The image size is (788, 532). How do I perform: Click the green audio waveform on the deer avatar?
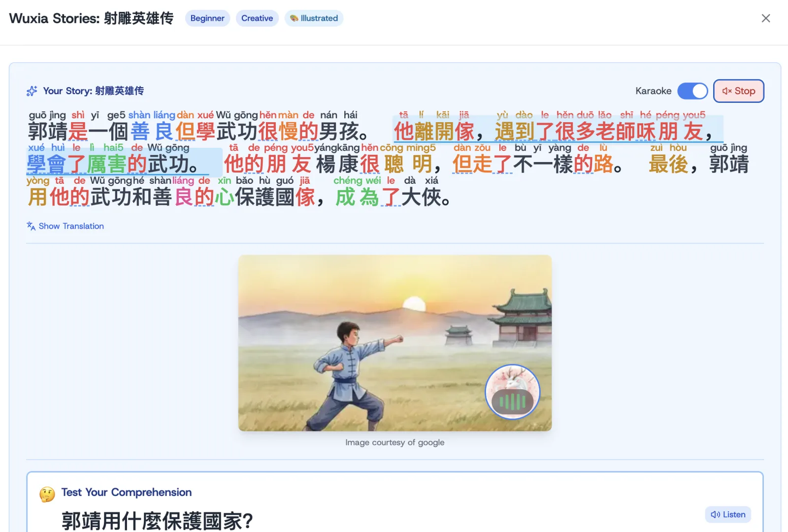[512, 400]
